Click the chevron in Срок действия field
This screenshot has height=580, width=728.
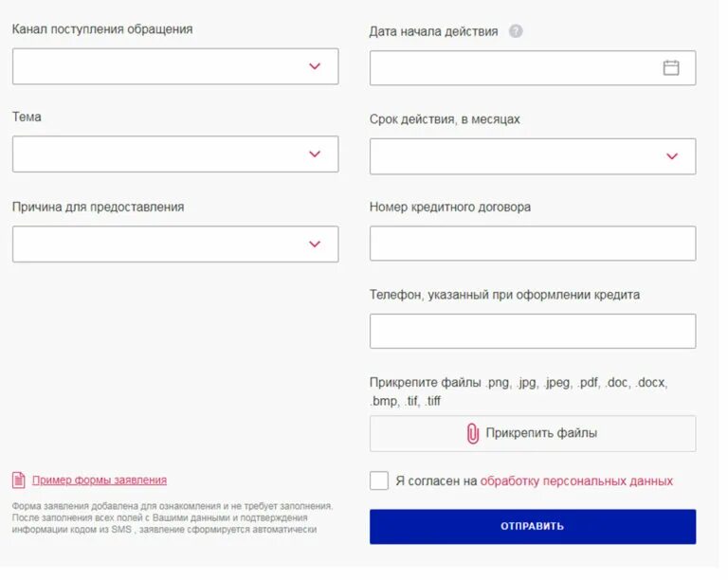672,156
